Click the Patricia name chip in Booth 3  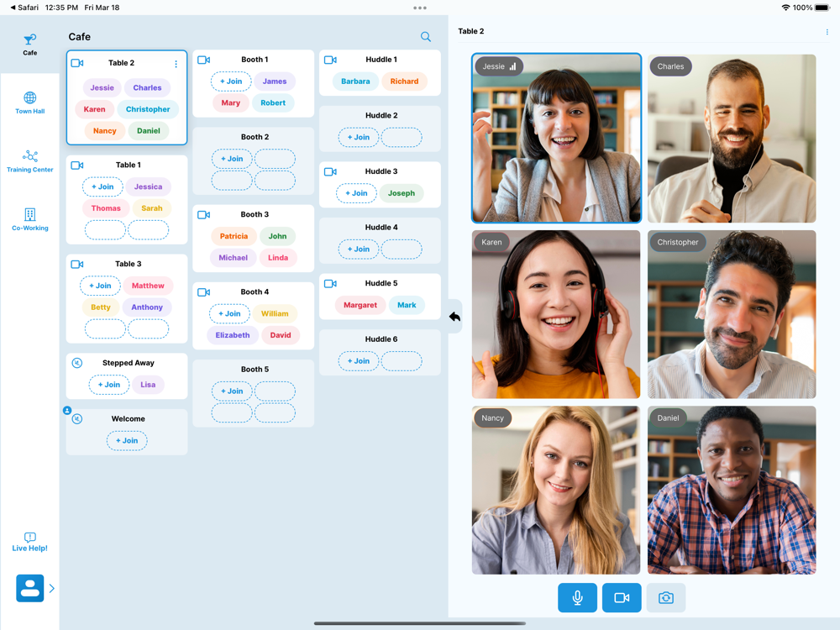tap(234, 236)
